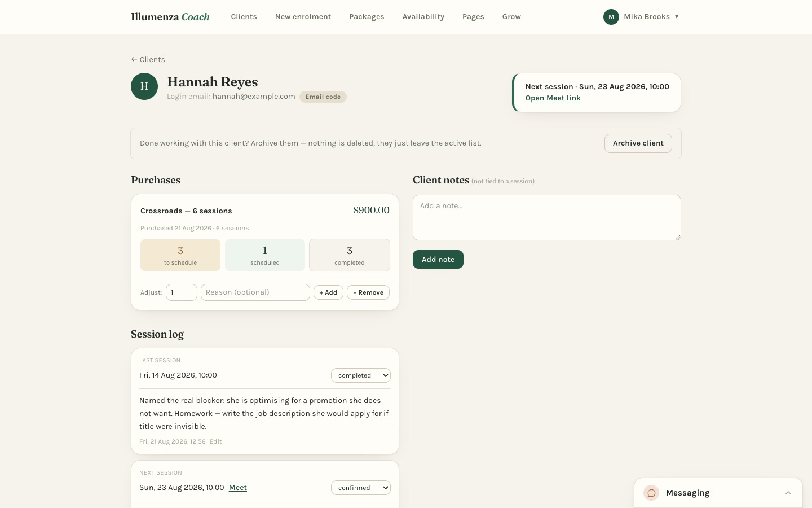Viewport: 812px width, 508px height.
Task: Focus the Adjust quantity field
Action: tap(182, 292)
